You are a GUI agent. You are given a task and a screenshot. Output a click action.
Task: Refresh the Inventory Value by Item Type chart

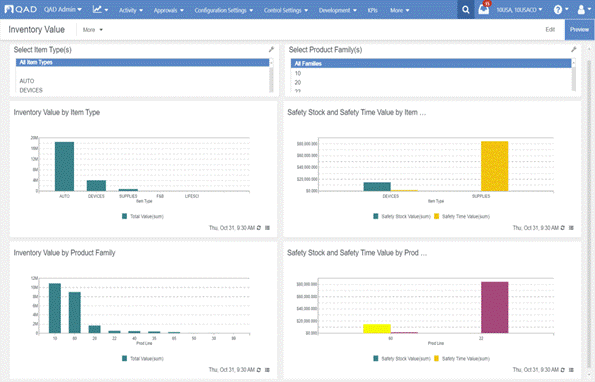[259, 228]
